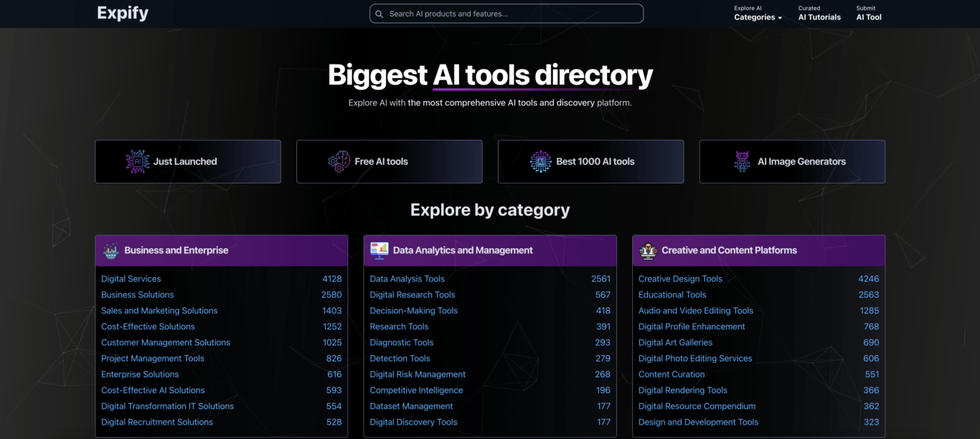Open the Digital Services category
This screenshot has width=980, height=439.
coord(131,279)
